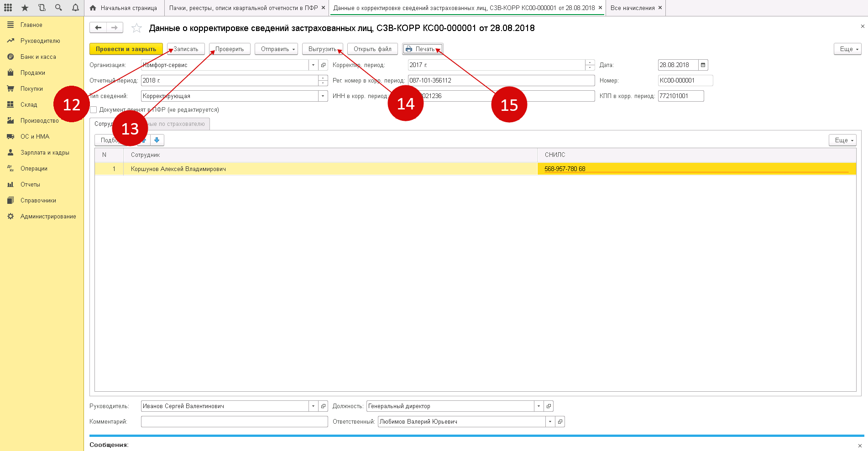
Task: Click Печать button
Action: click(423, 49)
